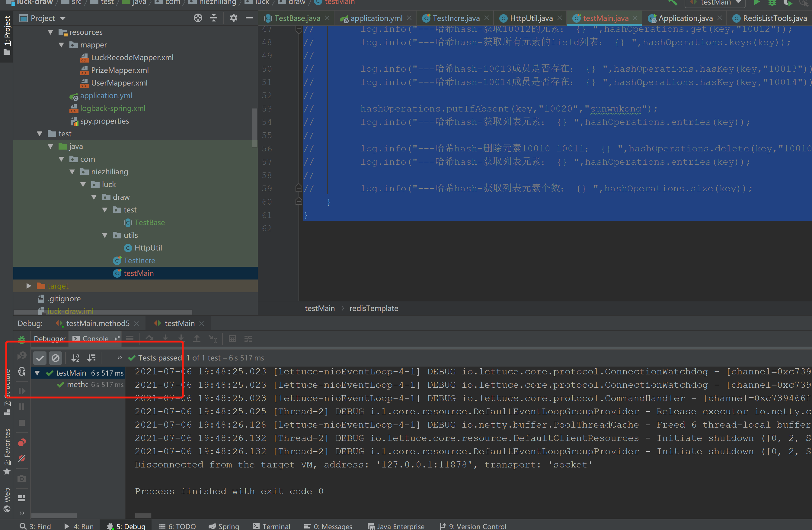Collapse all nodes in Project view
The height and width of the screenshot is (530, 812).
click(214, 18)
